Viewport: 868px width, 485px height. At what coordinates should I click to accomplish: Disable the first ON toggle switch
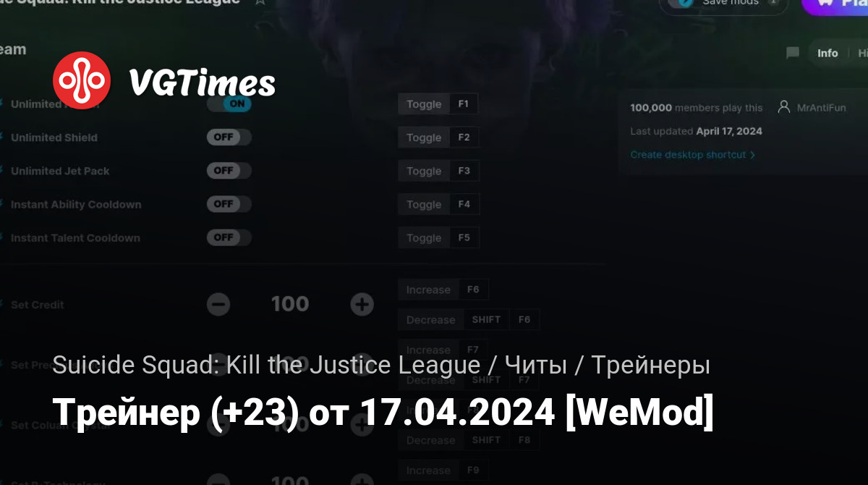click(229, 104)
